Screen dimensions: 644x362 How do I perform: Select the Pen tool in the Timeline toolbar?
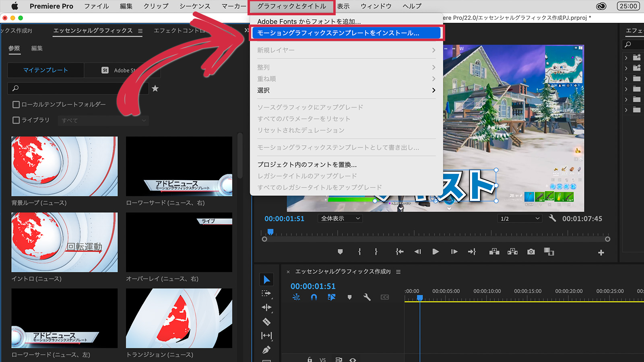[267, 350]
